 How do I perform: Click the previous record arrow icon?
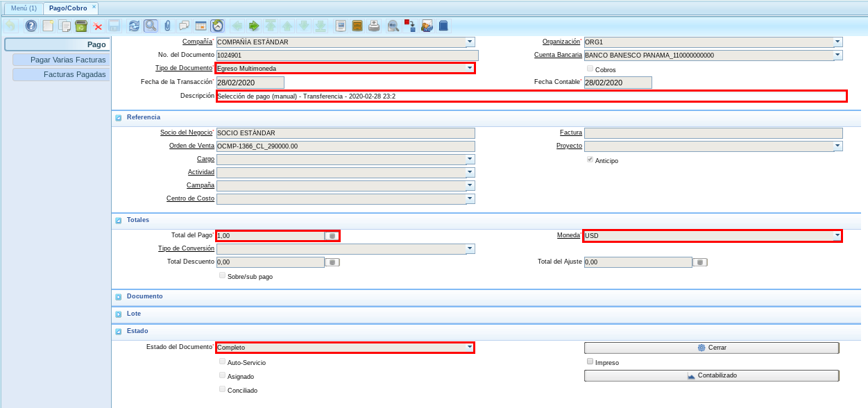(237, 26)
